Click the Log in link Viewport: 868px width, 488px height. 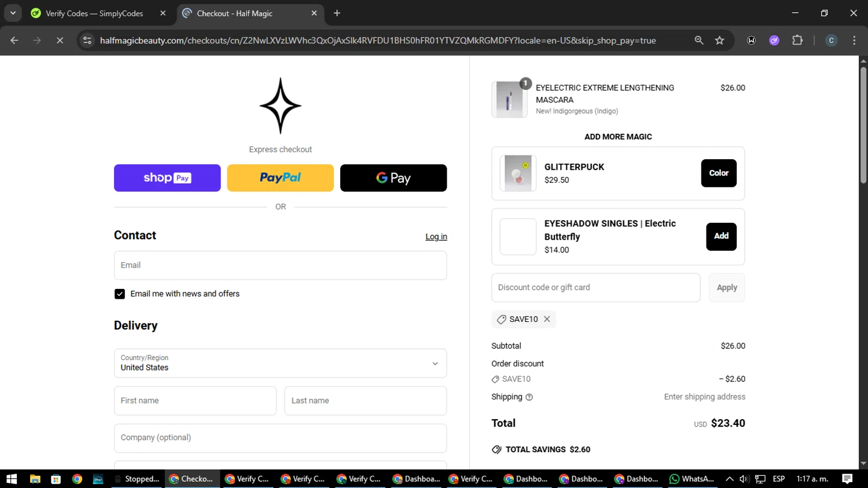coord(436,237)
